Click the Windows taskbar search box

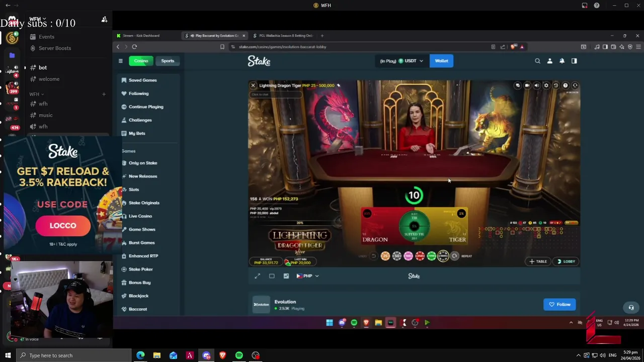(74, 355)
